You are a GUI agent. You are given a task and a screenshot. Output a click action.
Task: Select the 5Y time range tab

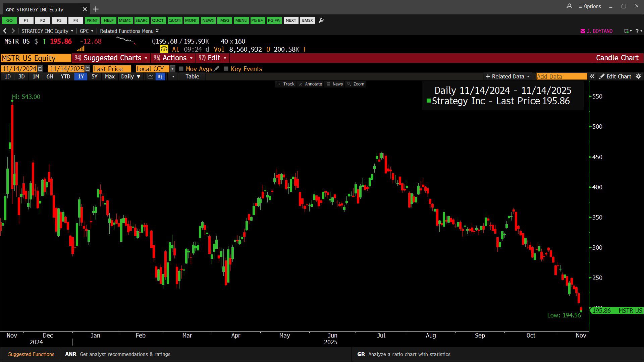tap(94, 76)
